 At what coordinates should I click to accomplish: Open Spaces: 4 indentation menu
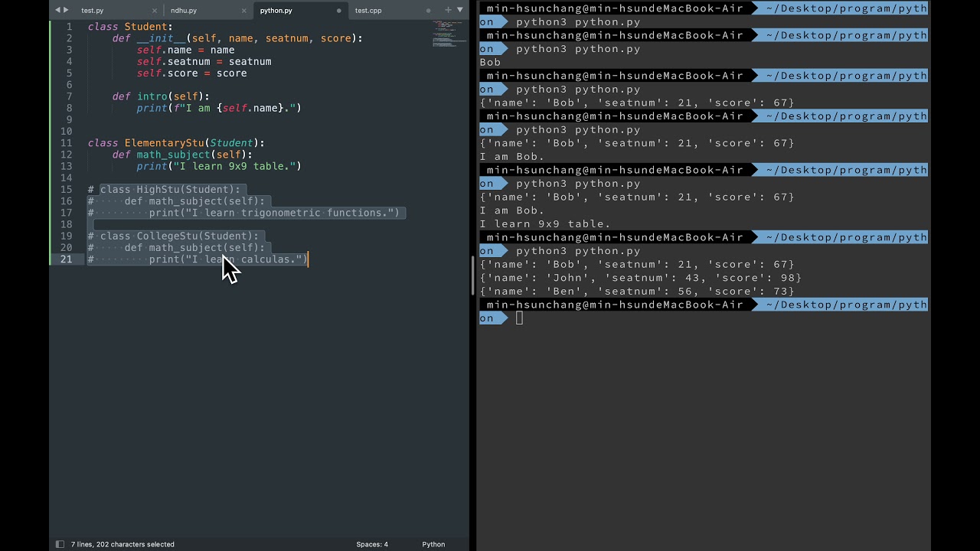tap(372, 544)
